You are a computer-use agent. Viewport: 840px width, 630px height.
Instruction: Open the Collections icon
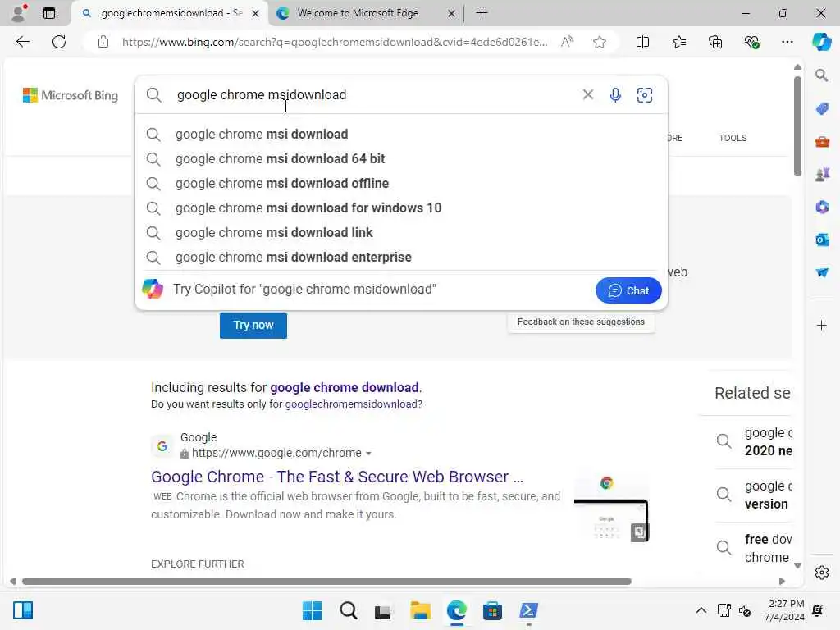tap(715, 42)
